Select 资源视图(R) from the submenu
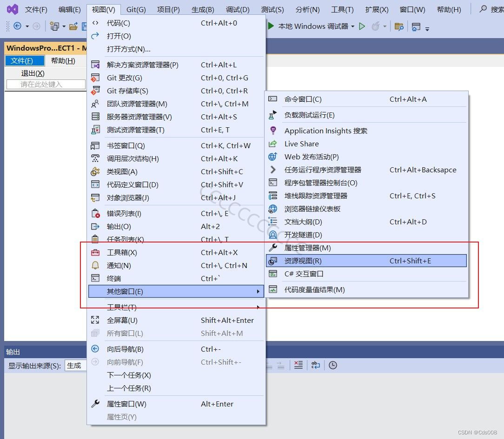This screenshot has width=504, height=439. point(309,261)
